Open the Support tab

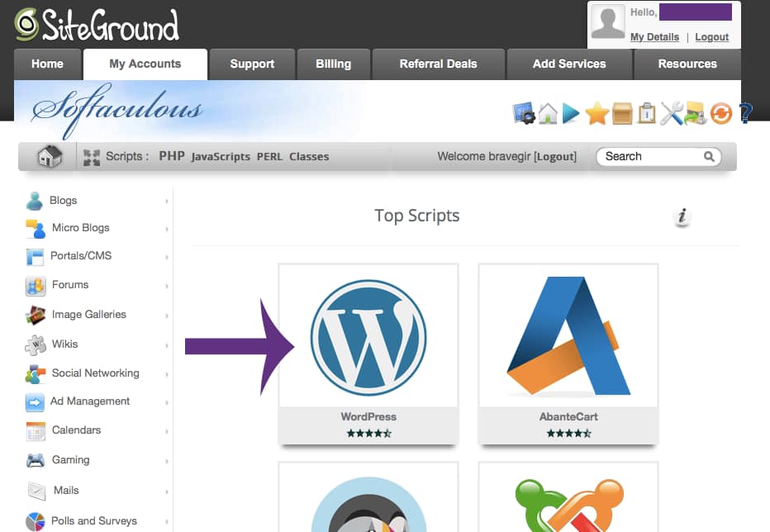tap(253, 64)
